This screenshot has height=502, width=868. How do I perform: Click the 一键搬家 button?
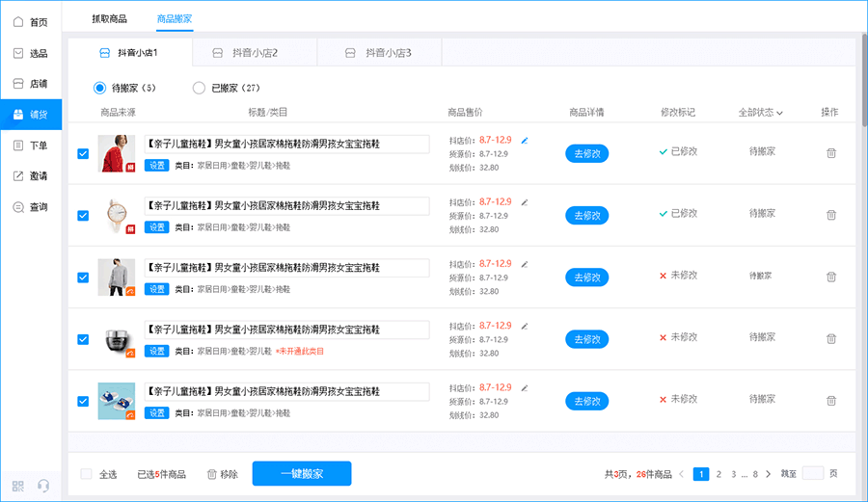(302, 474)
